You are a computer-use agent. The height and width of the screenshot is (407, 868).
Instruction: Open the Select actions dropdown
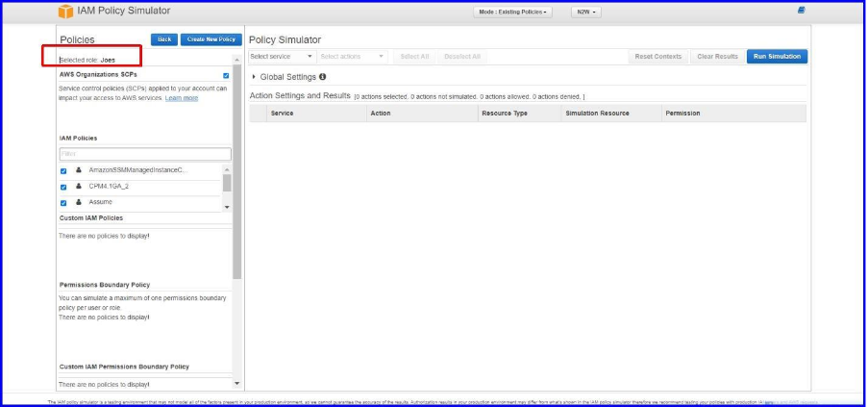pos(352,57)
